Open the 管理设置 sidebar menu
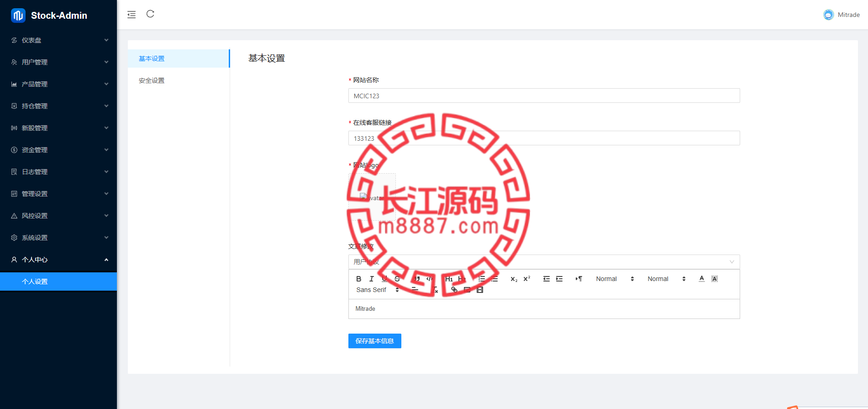The image size is (868, 409). coord(58,194)
